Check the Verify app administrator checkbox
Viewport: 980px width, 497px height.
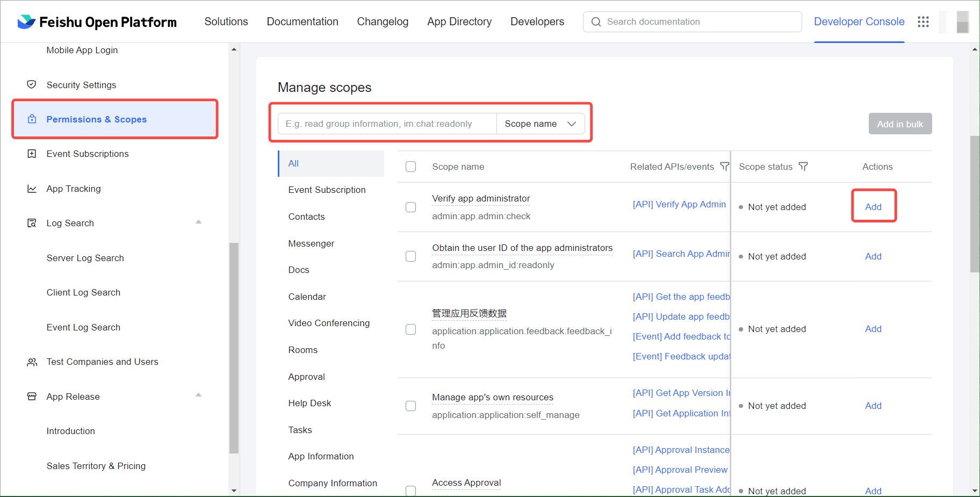point(411,207)
